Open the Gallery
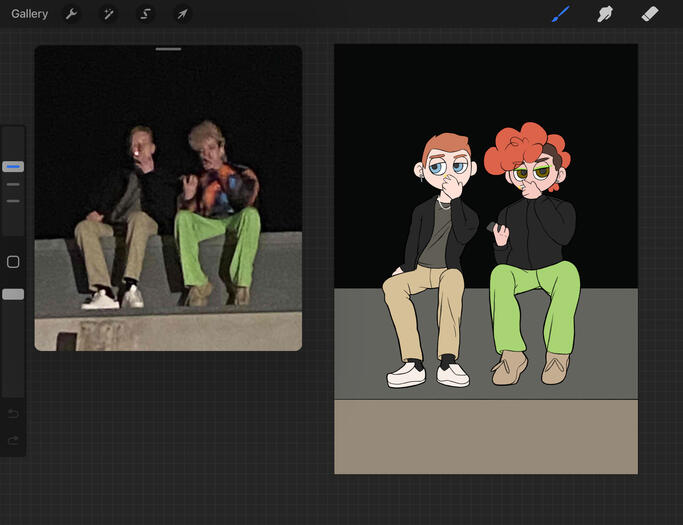The width and height of the screenshot is (683, 525). pos(30,14)
